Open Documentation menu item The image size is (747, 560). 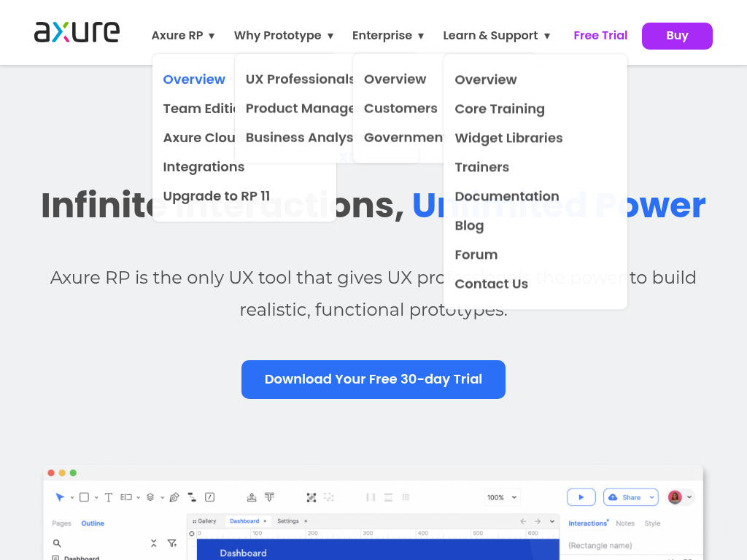tap(507, 196)
